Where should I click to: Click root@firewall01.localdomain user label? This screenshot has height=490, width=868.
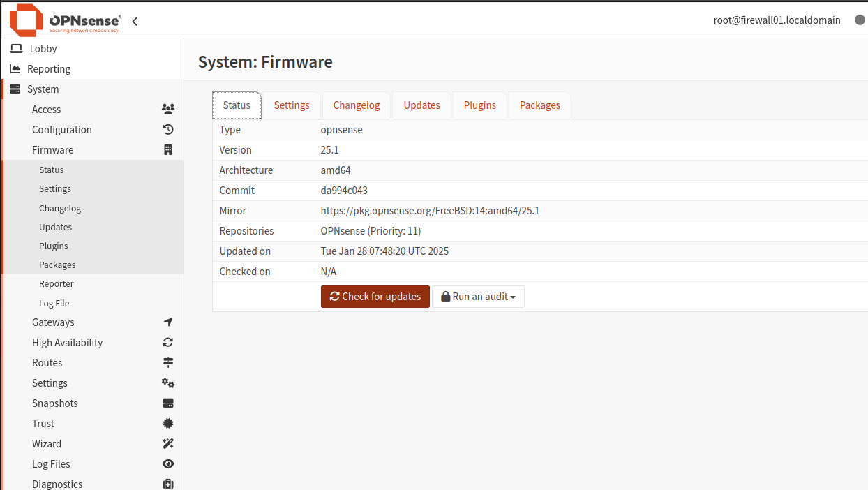pos(777,20)
